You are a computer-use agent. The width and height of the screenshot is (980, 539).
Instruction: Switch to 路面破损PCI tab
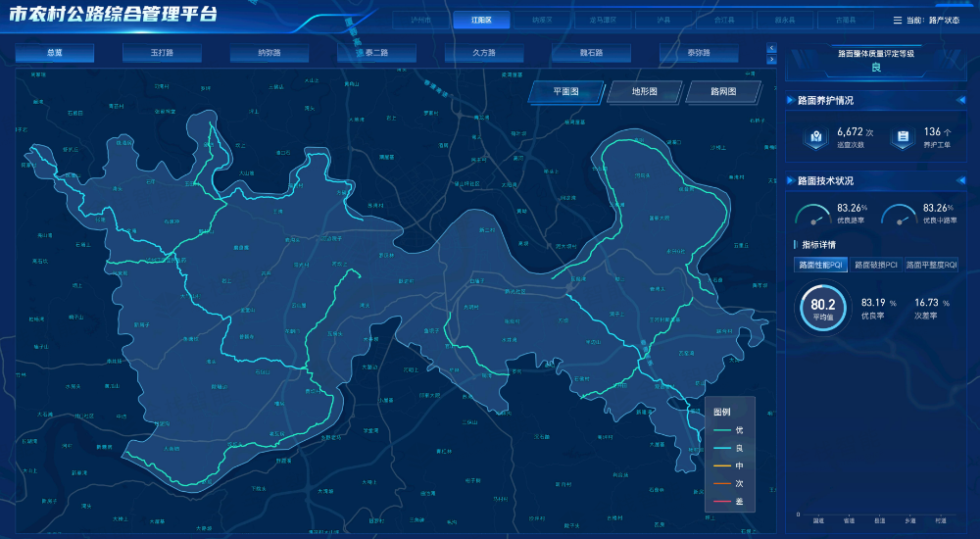click(876, 266)
